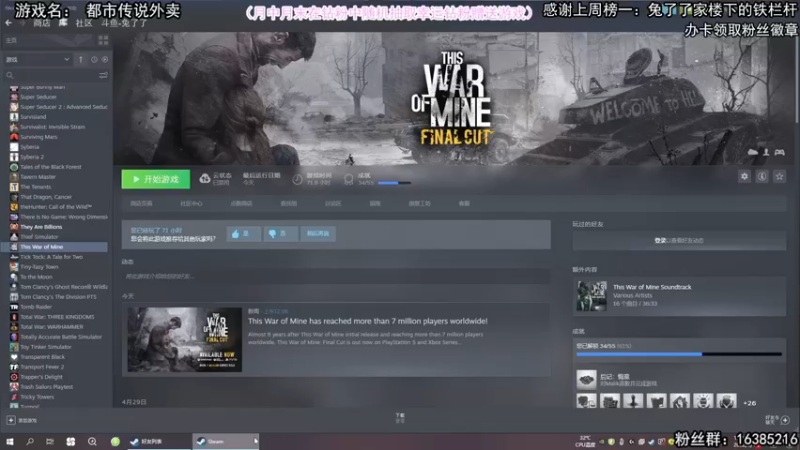Open the 商店页面 store page tab

(141, 204)
